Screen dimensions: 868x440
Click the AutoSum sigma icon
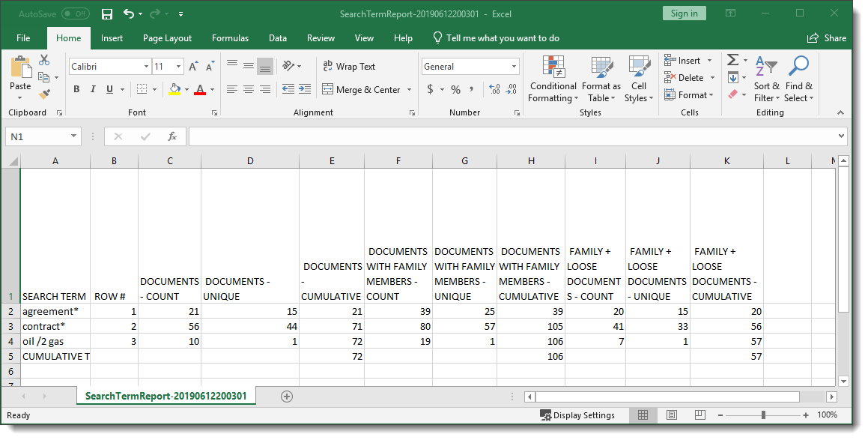[x=733, y=60]
